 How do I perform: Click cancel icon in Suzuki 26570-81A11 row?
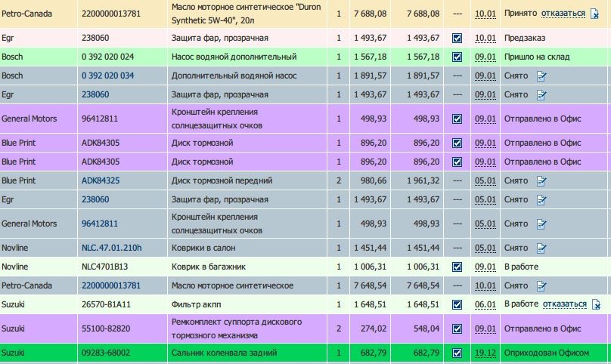coord(596,304)
